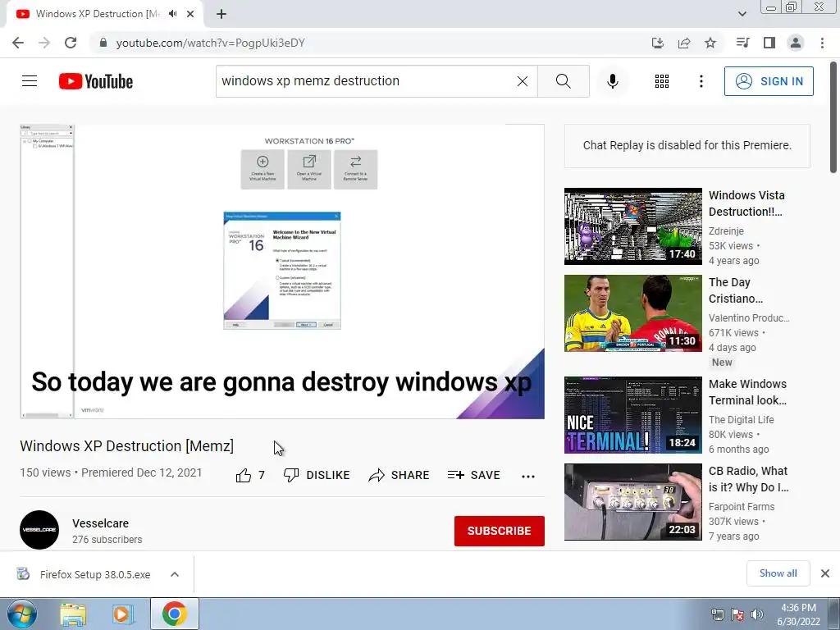Open the YouTube hamburger guide menu
The height and width of the screenshot is (630, 840).
pos(30,81)
